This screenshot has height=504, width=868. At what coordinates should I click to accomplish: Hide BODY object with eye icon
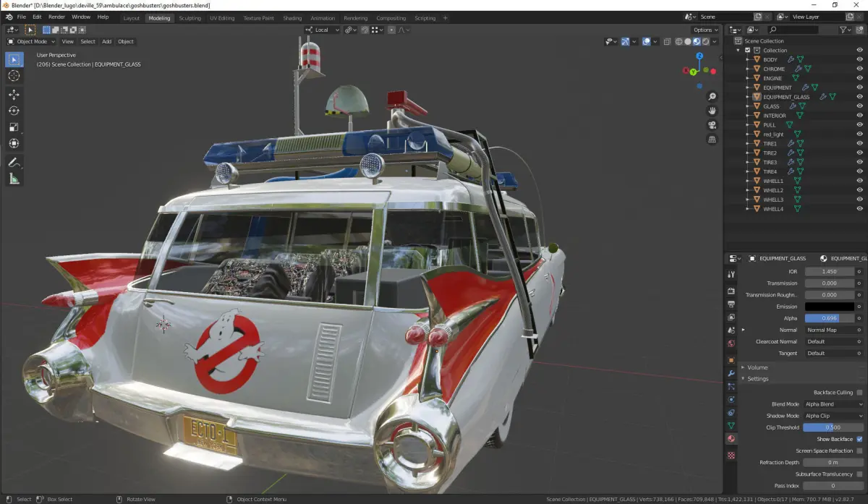860,59
